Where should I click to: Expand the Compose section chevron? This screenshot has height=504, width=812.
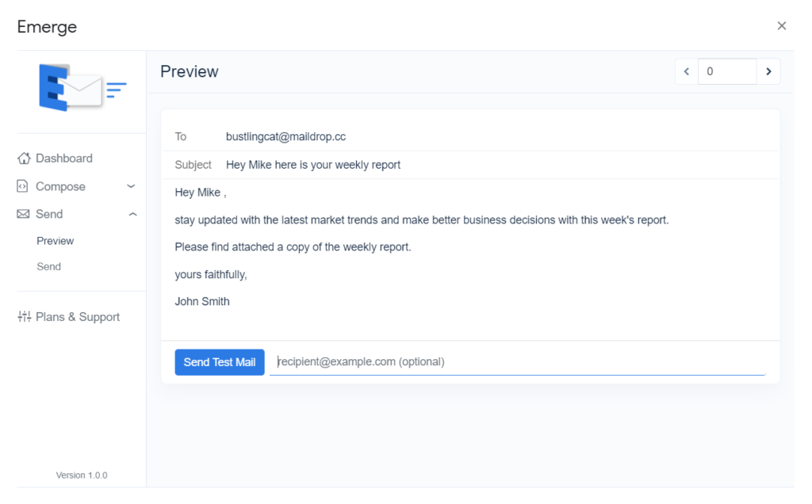pyautogui.click(x=131, y=187)
